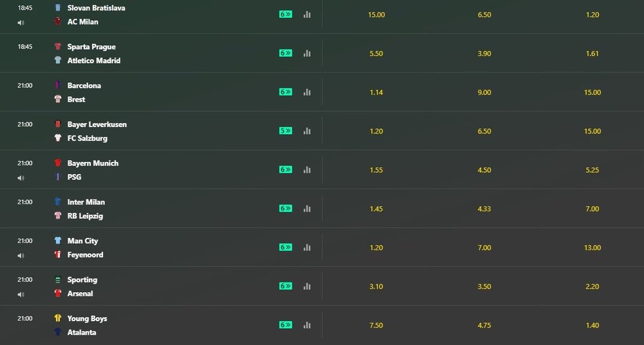Click Young Boys team shirt icon

coord(58,318)
